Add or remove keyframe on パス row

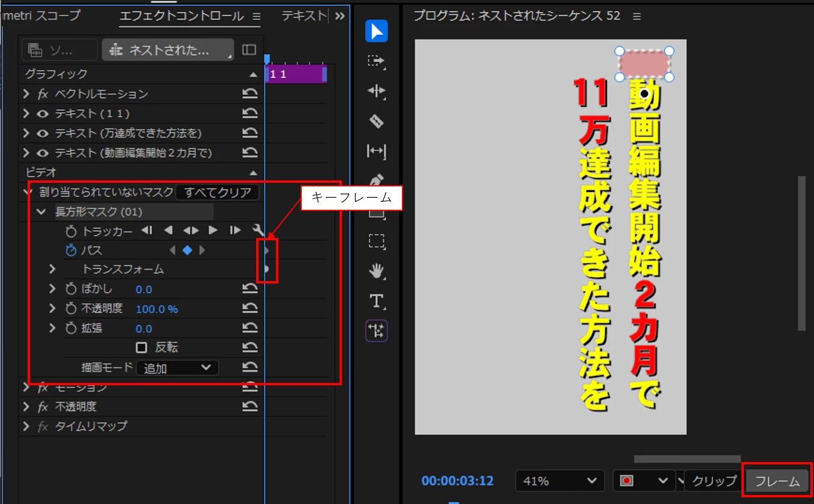click(x=187, y=251)
